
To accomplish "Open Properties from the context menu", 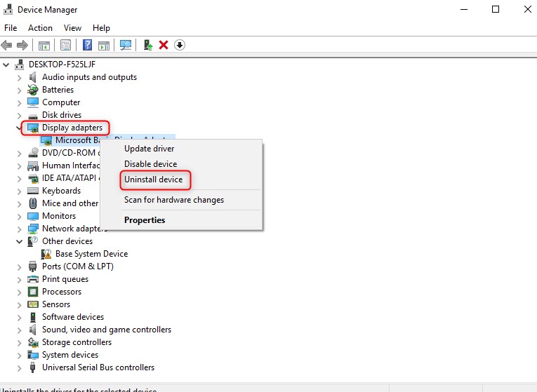I will pos(145,220).
